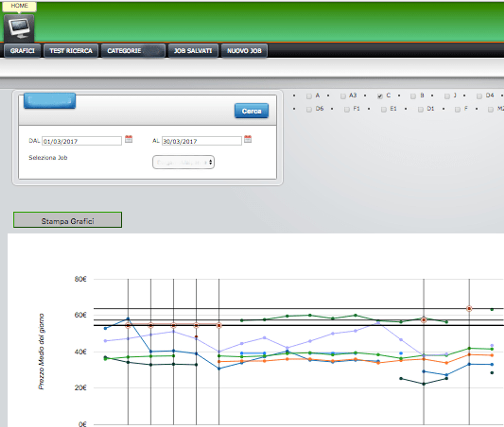The height and width of the screenshot is (427, 504).
Task: Select the JOB SALVATI menu item
Action: coord(193,51)
